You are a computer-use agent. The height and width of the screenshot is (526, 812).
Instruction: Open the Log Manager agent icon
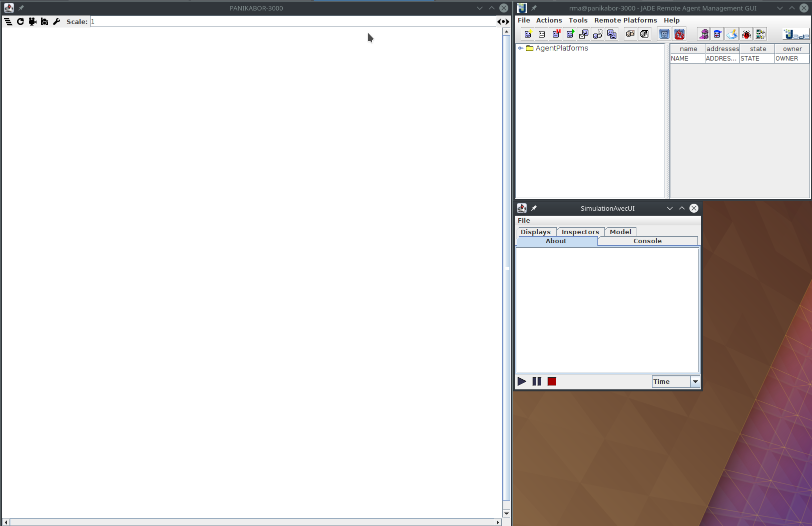(x=732, y=34)
